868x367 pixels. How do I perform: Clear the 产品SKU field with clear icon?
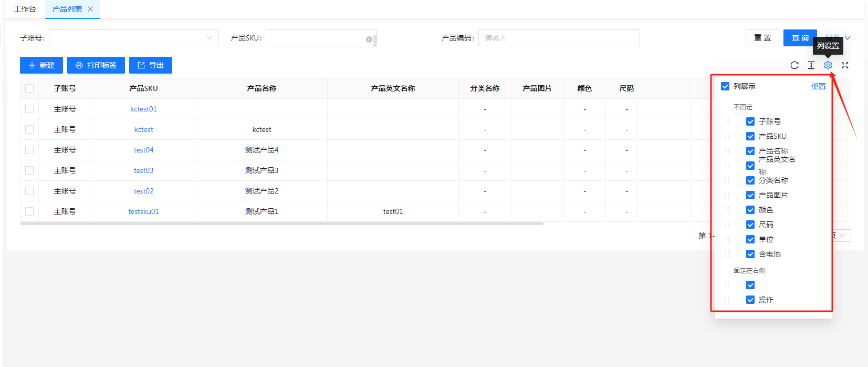[369, 39]
